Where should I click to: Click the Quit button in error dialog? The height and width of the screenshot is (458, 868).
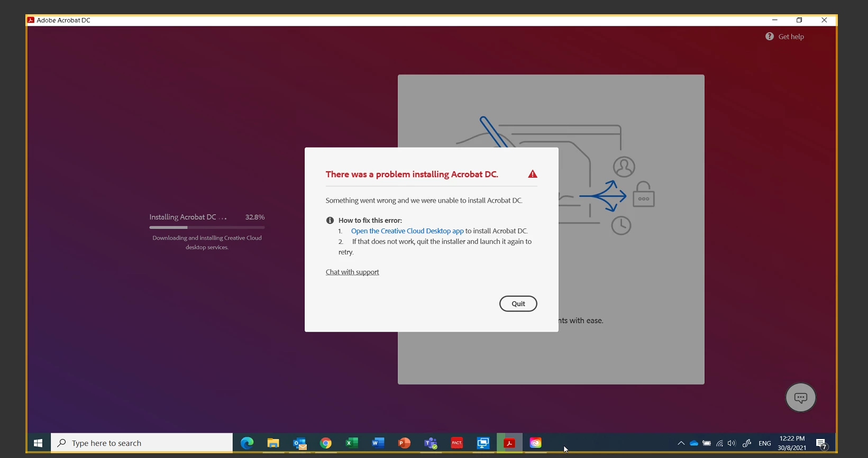tap(518, 304)
